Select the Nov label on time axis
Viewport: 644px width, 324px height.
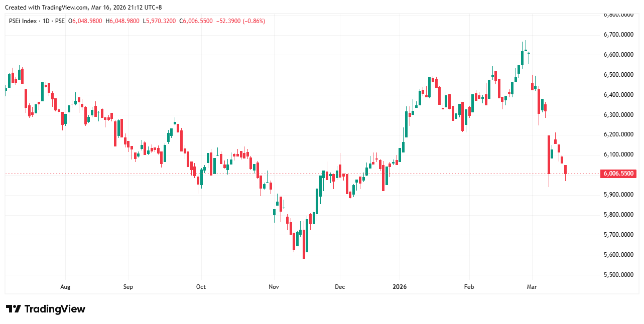(274, 287)
